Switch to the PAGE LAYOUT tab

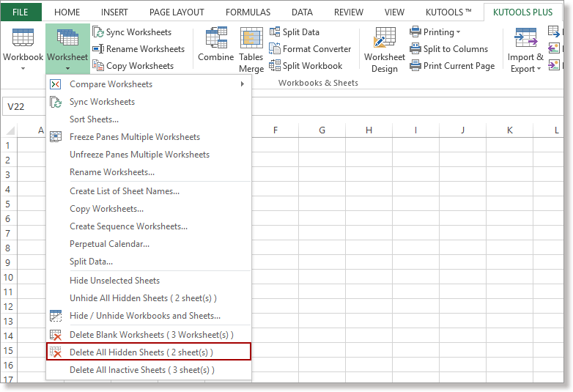click(177, 12)
